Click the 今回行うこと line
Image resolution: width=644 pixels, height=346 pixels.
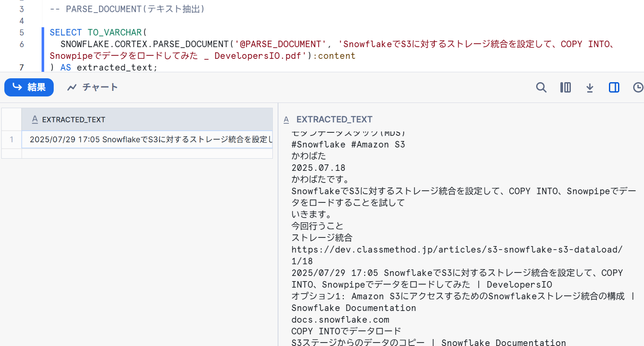(317, 226)
